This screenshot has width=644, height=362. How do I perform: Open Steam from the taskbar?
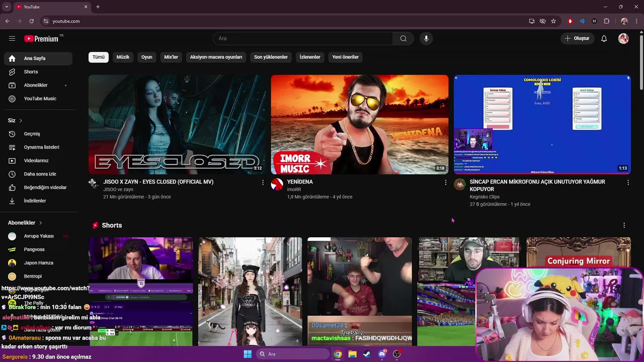click(367, 354)
